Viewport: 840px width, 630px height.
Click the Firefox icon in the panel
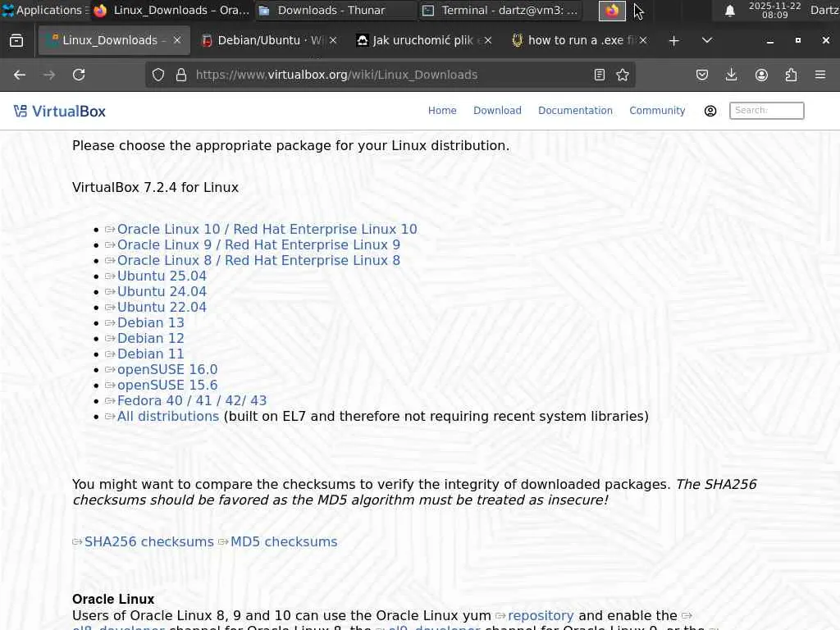coord(612,11)
